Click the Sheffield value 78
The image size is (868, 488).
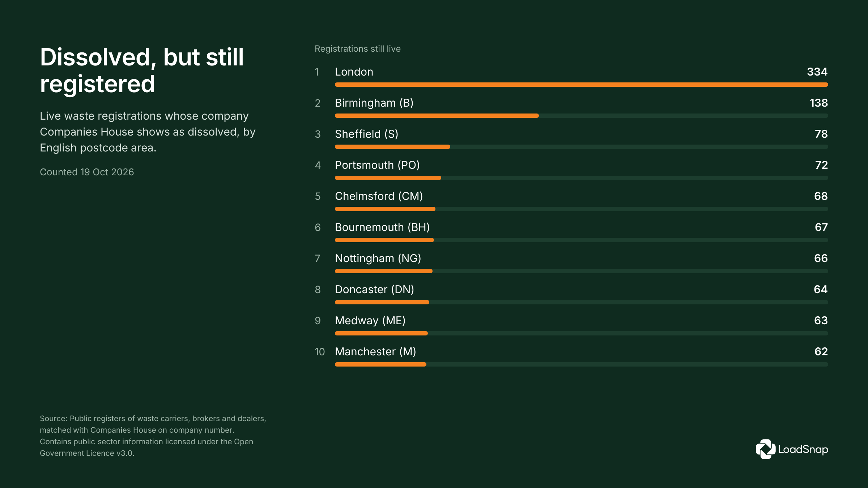(x=821, y=134)
